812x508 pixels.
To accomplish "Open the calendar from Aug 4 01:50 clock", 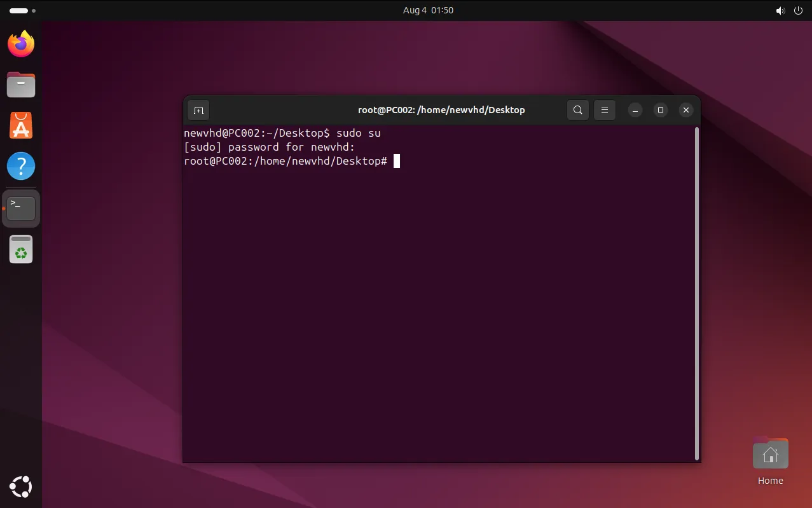I will tap(428, 10).
